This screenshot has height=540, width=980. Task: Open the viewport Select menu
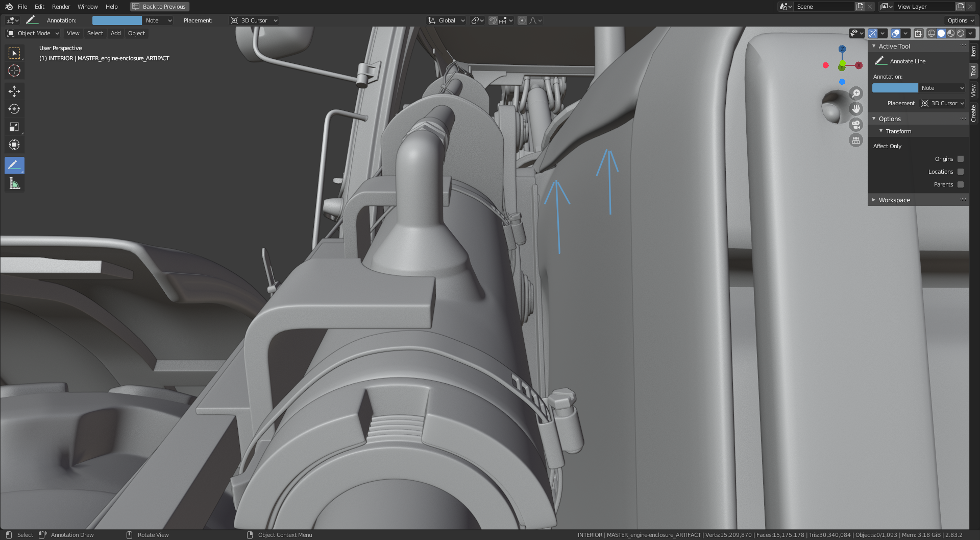(x=95, y=33)
